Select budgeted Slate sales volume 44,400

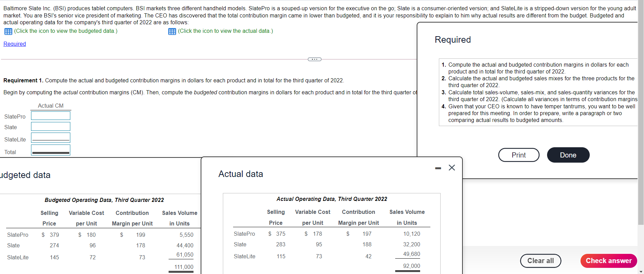tap(185, 245)
